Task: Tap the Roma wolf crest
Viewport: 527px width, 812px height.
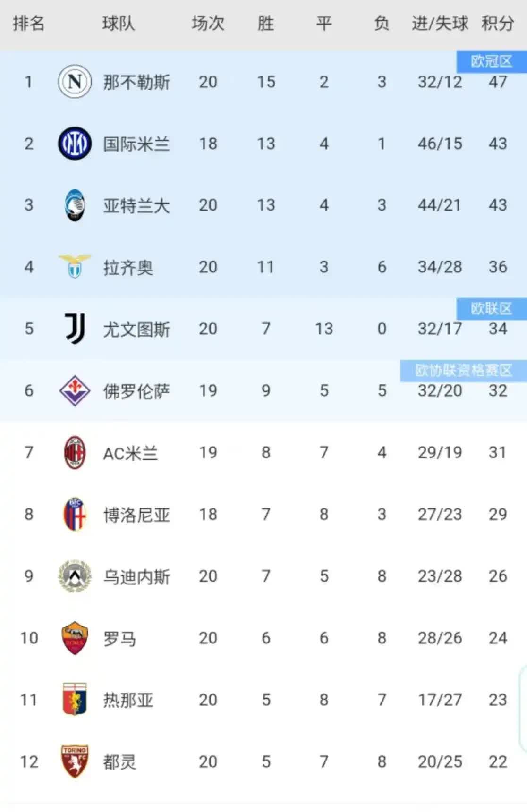Action: coord(75,638)
